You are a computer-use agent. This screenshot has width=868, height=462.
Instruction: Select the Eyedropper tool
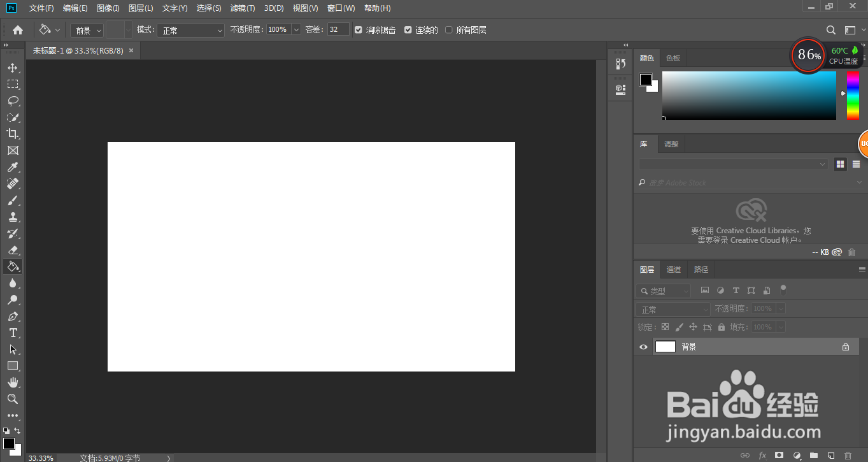pyautogui.click(x=13, y=167)
